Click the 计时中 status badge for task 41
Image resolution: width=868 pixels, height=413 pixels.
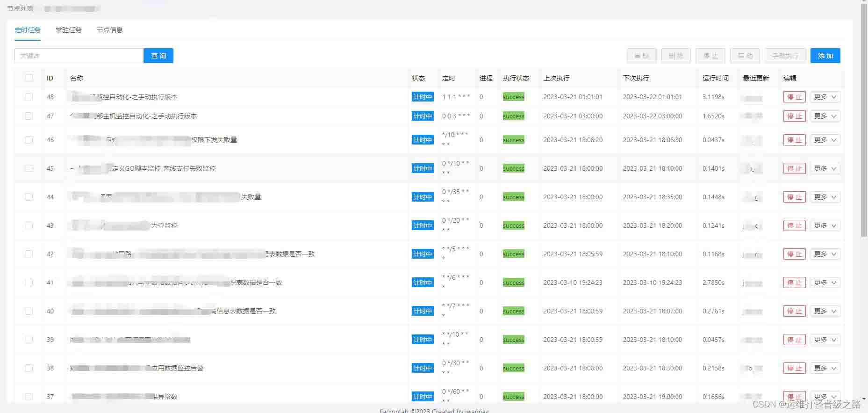pyautogui.click(x=423, y=283)
